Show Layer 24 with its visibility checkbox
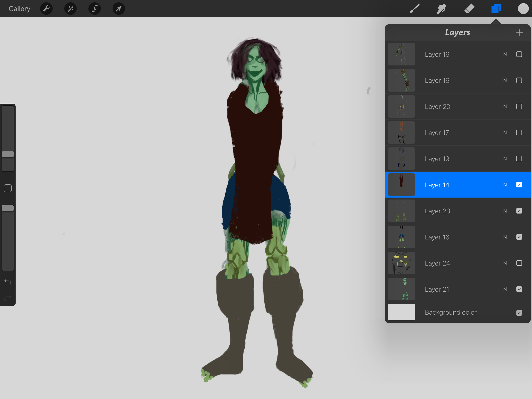This screenshot has width=532, height=399. [x=519, y=263]
